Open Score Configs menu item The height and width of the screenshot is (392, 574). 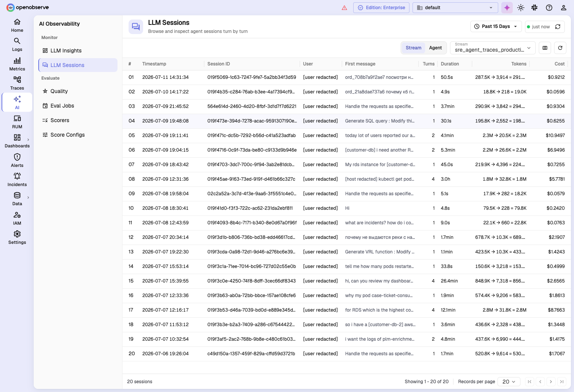click(x=78, y=135)
